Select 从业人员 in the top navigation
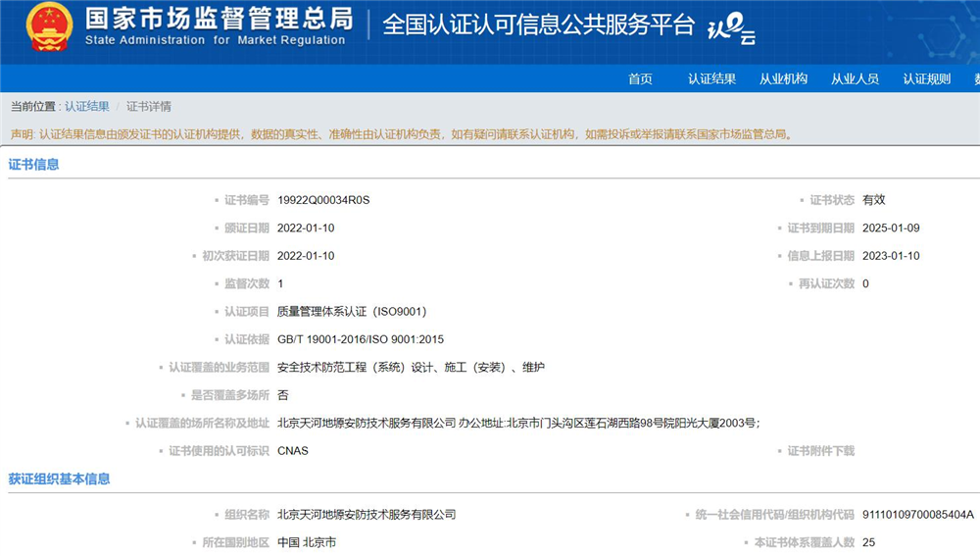 coord(855,79)
